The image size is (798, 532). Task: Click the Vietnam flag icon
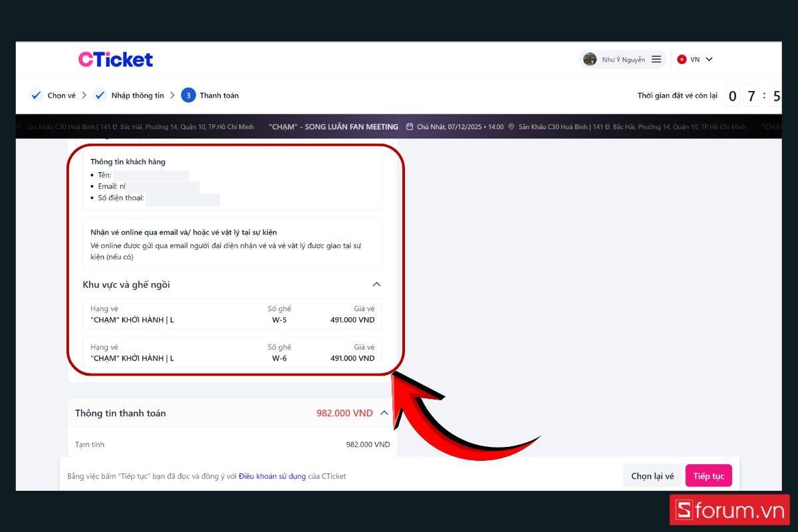[x=682, y=59]
